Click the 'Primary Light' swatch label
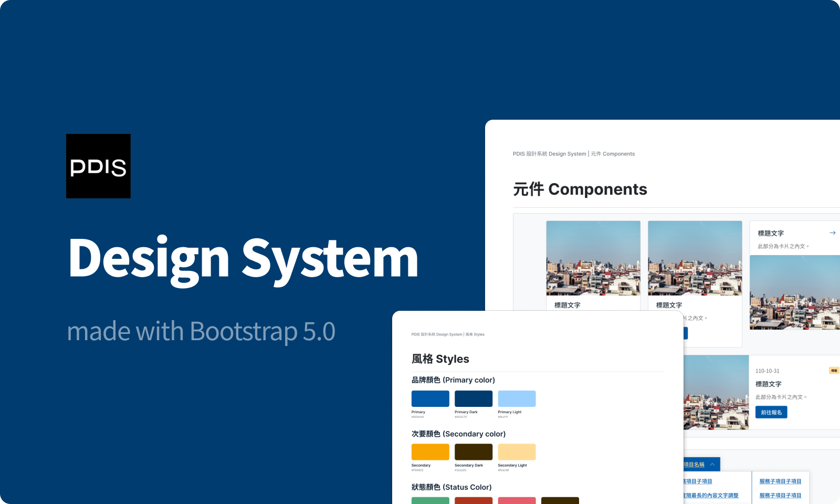840x504 pixels. click(510, 412)
